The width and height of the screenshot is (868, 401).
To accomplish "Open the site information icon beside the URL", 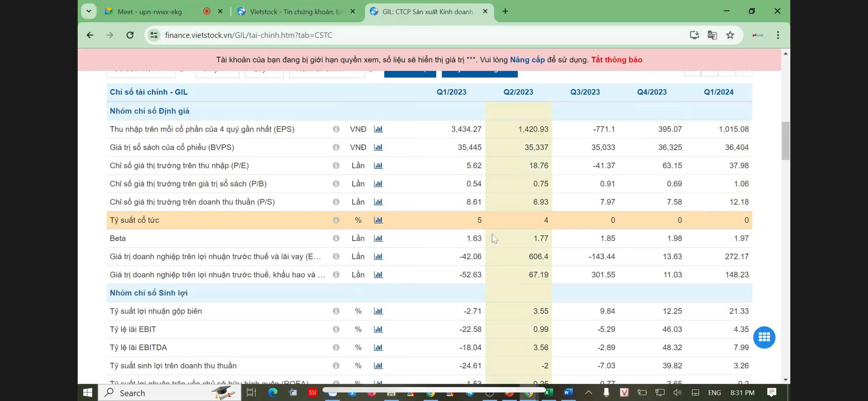I will pos(154,35).
